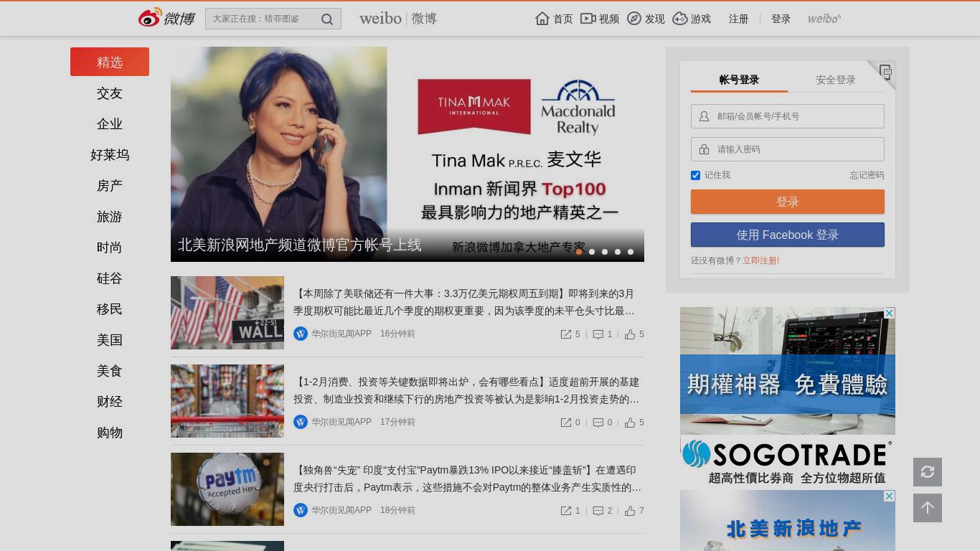980x551 pixels.
Task: Open the 发现 compass icon
Action: coord(634,19)
